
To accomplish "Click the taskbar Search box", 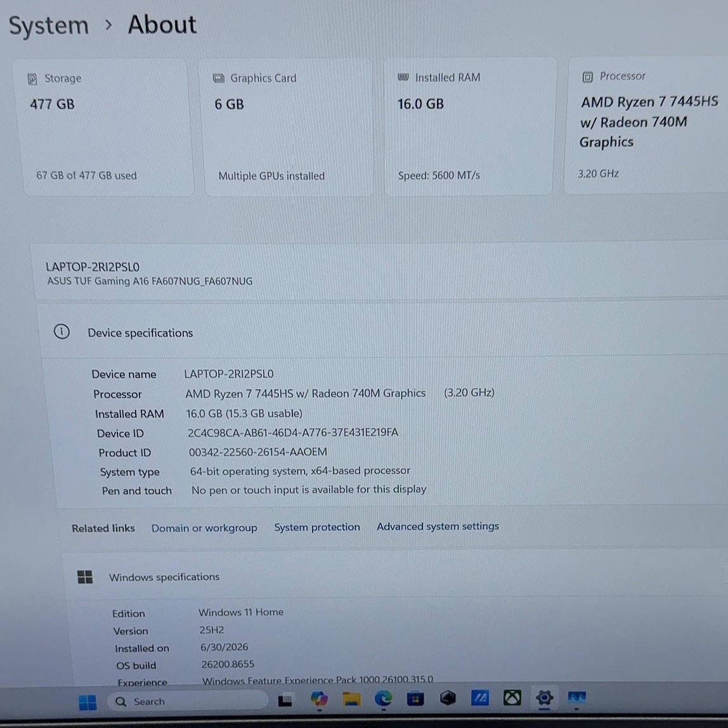I will coord(188,701).
